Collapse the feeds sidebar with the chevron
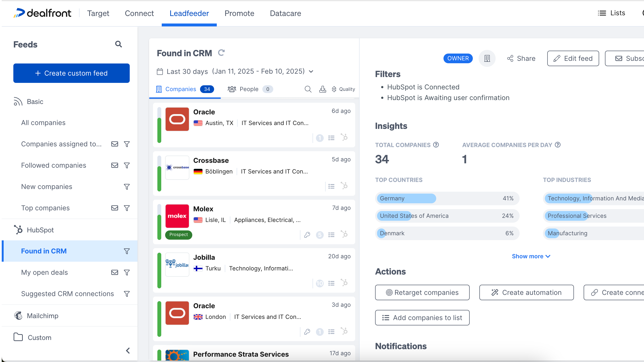The height and width of the screenshot is (362, 644). pyautogui.click(x=128, y=351)
